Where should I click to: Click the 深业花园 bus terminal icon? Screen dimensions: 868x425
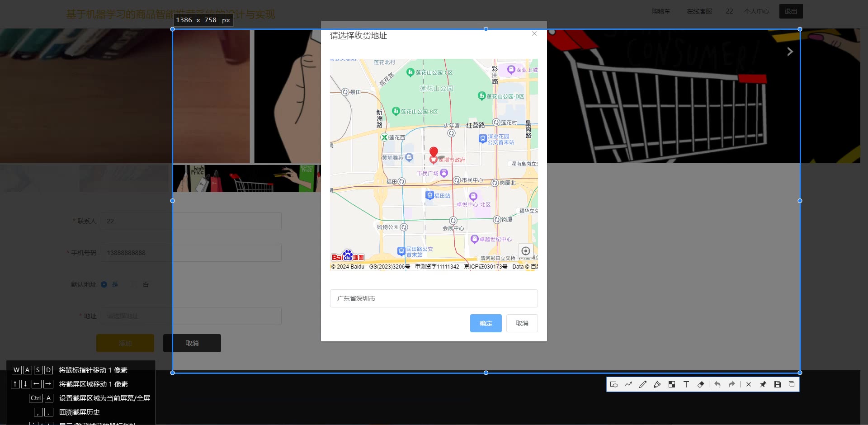[x=482, y=139]
